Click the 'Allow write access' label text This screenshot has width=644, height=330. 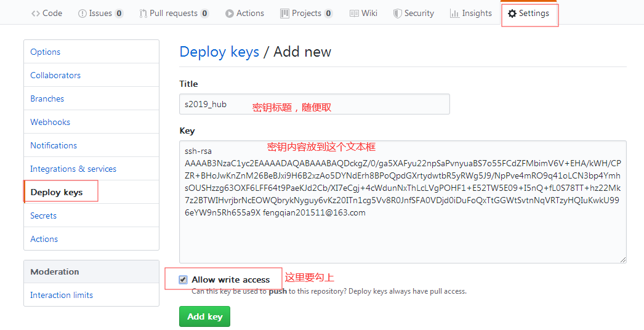pyautogui.click(x=231, y=280)
